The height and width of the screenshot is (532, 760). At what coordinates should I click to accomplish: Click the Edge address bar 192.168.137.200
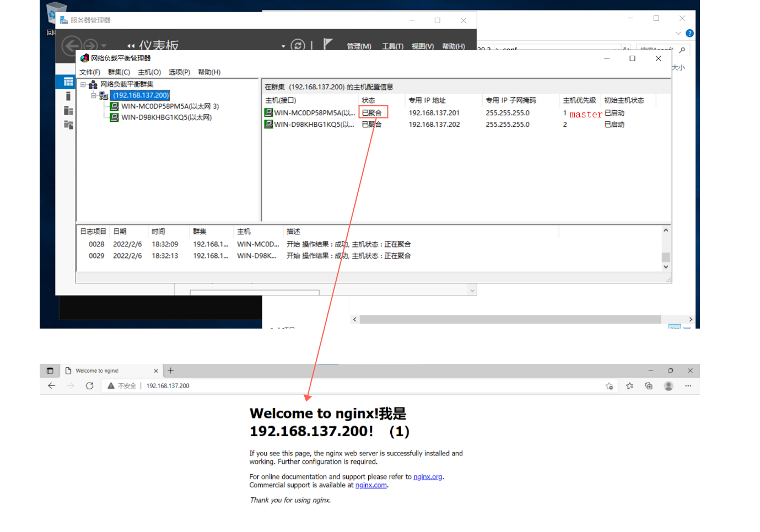point(168,386)
